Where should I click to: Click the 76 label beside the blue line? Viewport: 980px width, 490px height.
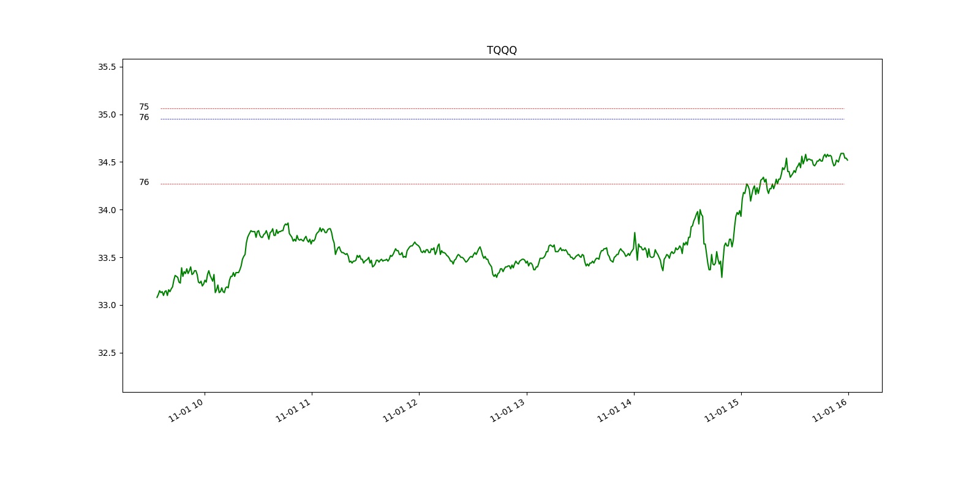144,118
